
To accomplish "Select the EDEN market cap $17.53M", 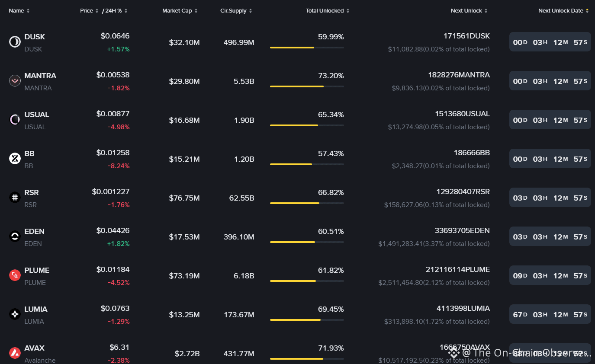I will coord(184,237).
